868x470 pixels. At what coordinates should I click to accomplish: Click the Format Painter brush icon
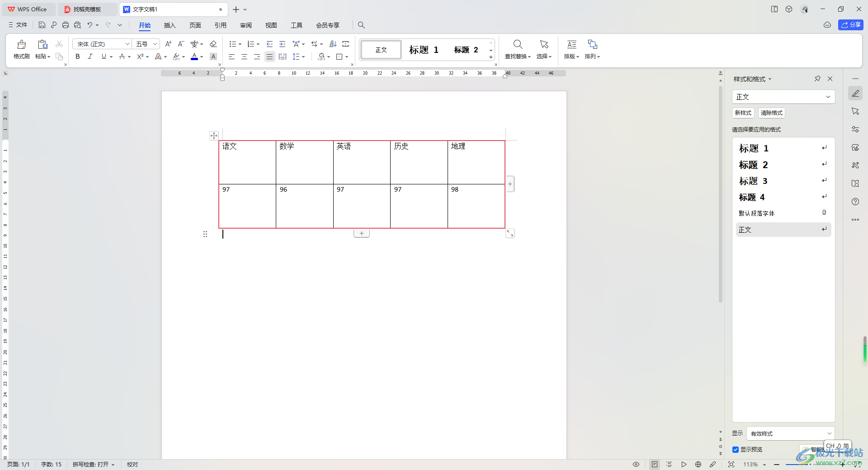tap(21, 44)
